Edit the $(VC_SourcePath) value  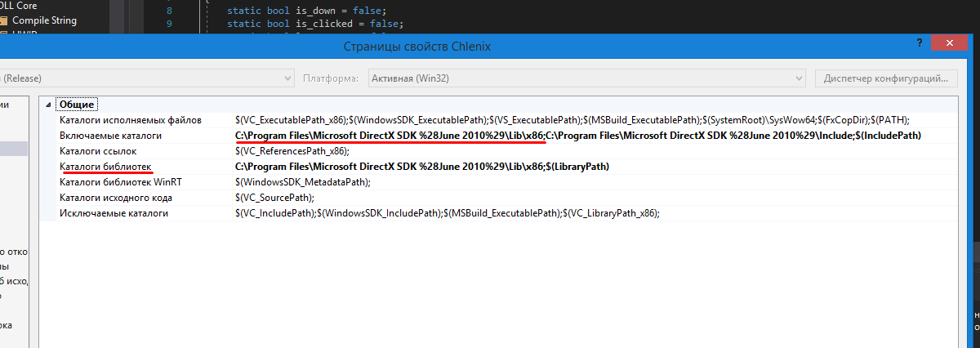(x=274, y=198)
